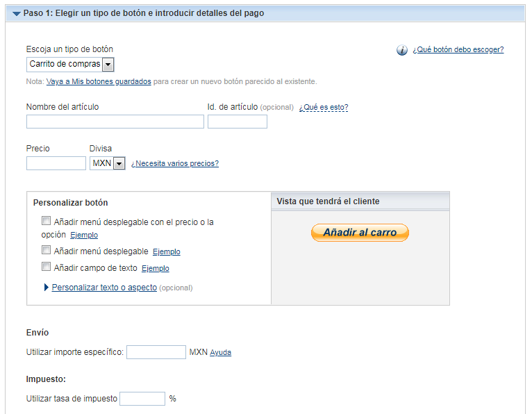This screenshot has width=532, height=414.
Task: Click the info icon beside button help link
Action: coord(401,50)
